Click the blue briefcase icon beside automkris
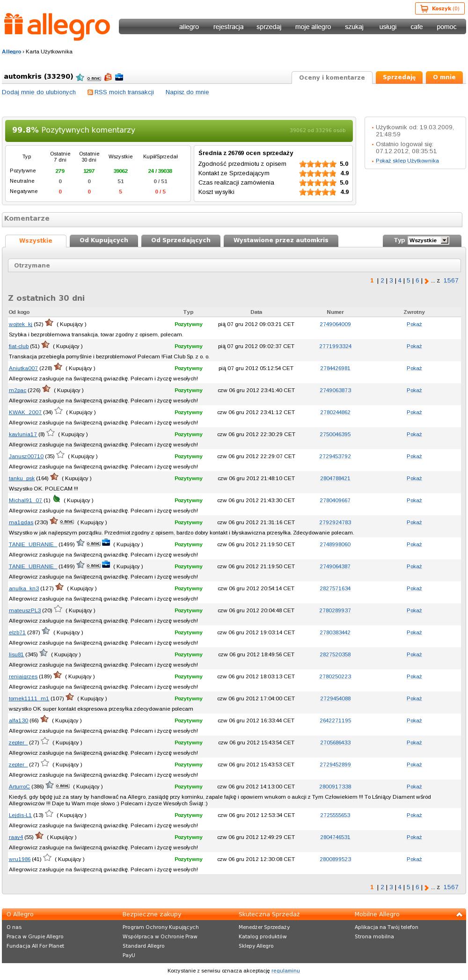Viewport: 468px width, 980px height. coord(119,77)
